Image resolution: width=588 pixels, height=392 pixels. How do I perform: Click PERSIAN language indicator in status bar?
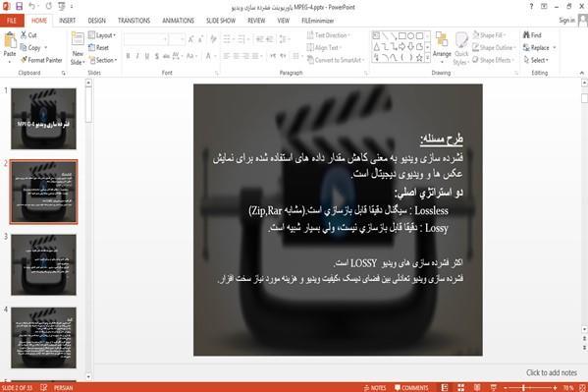(64, 388)
